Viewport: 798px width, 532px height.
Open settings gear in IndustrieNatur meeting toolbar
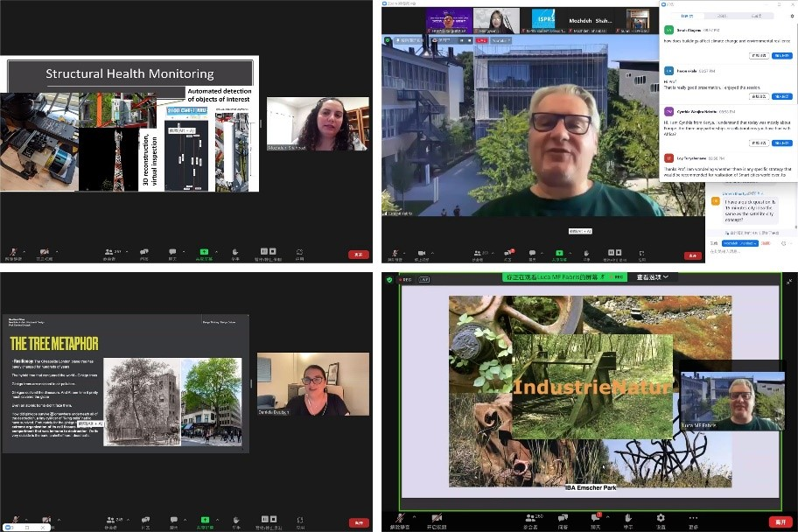point(661,517)
